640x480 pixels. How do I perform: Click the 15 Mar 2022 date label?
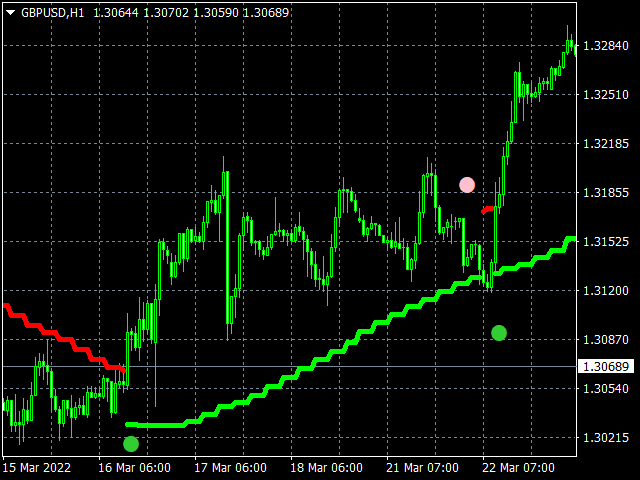click(x=37, y=467)
